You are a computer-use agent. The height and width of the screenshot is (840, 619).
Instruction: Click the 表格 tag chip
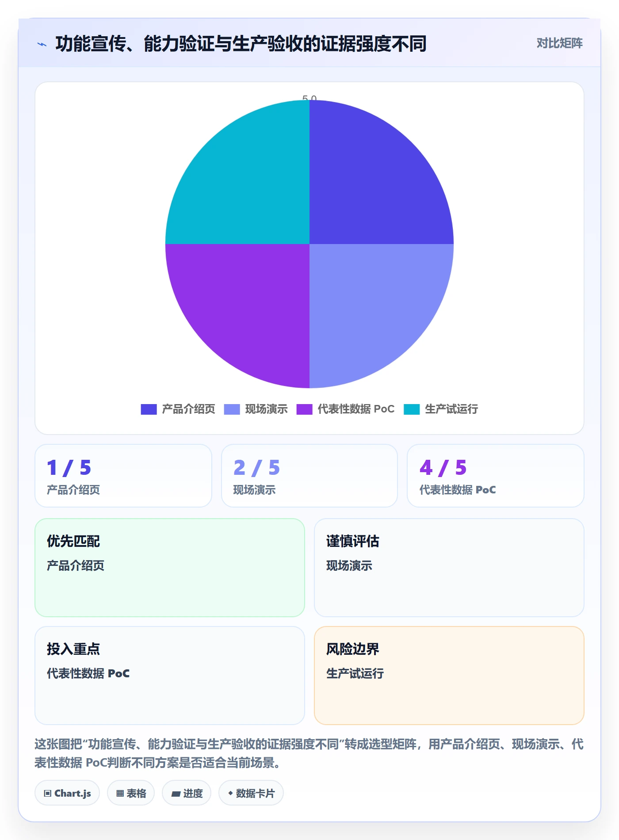(x=131, y=793)
